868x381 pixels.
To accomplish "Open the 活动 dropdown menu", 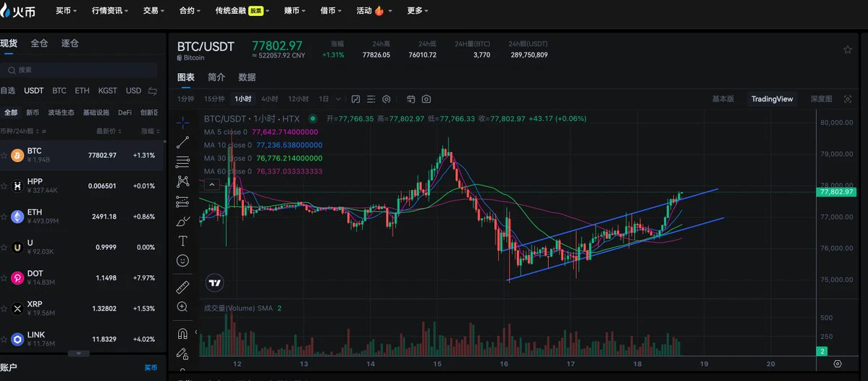I will [x=374, y=11].
